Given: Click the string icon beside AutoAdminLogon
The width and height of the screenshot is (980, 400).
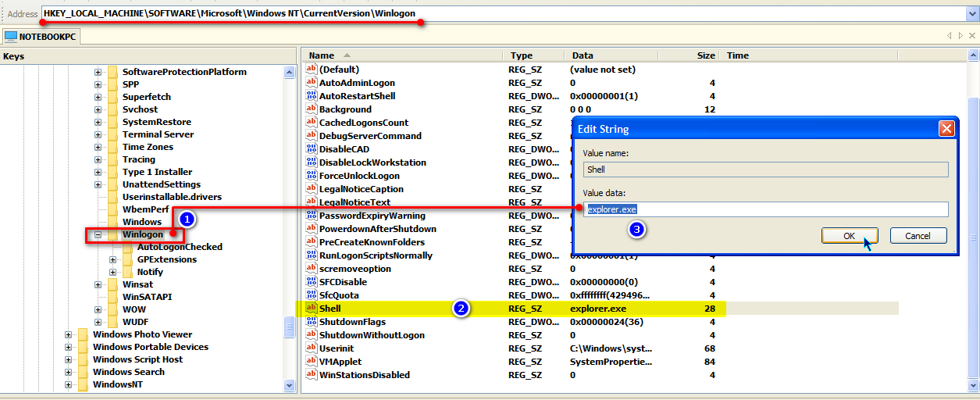Looking at the screenshot, I should click(311, 83).
